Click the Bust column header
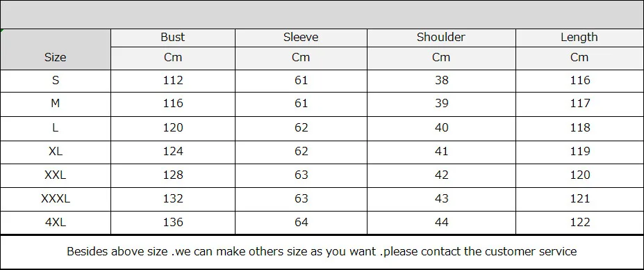This screenshot has width=644, height=270. (172, 37)
